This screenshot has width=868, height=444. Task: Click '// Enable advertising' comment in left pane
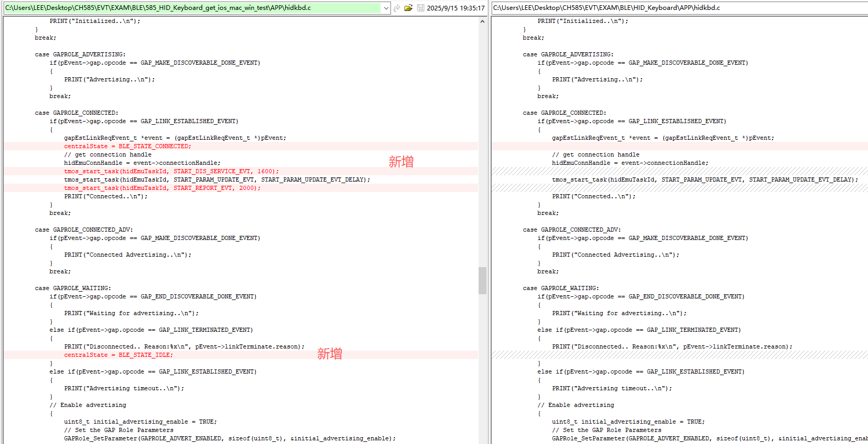88,405
